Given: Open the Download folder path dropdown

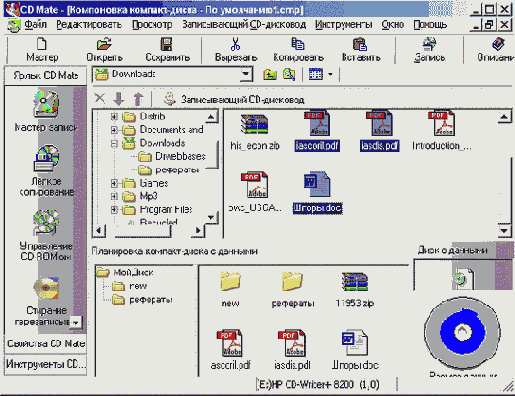Looking at the screenshot, I should tap(246, 74).
